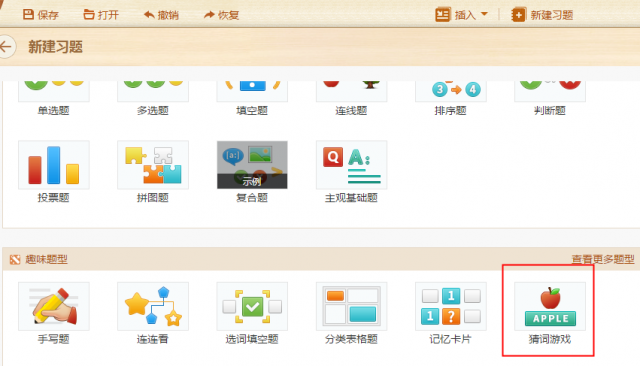Pick the 选词填空题 question type
640x366 pixels.
252,306
